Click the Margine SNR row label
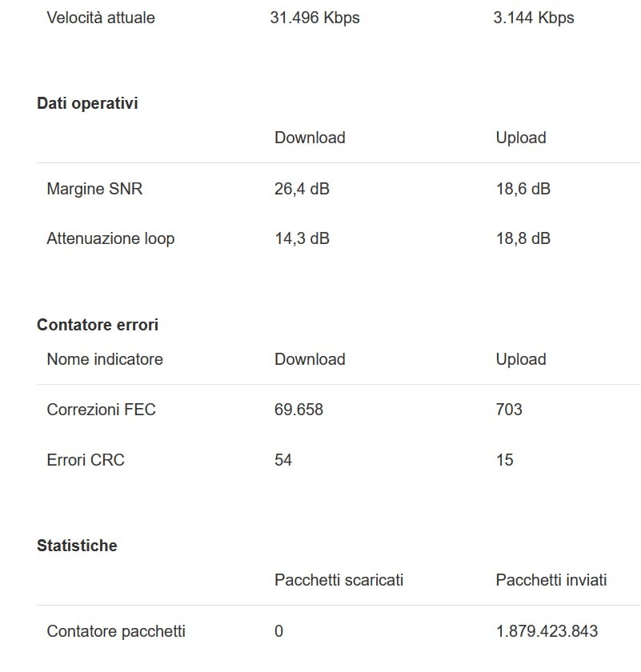641x672 pixels. pyautogui.click(x=94, y=189)
